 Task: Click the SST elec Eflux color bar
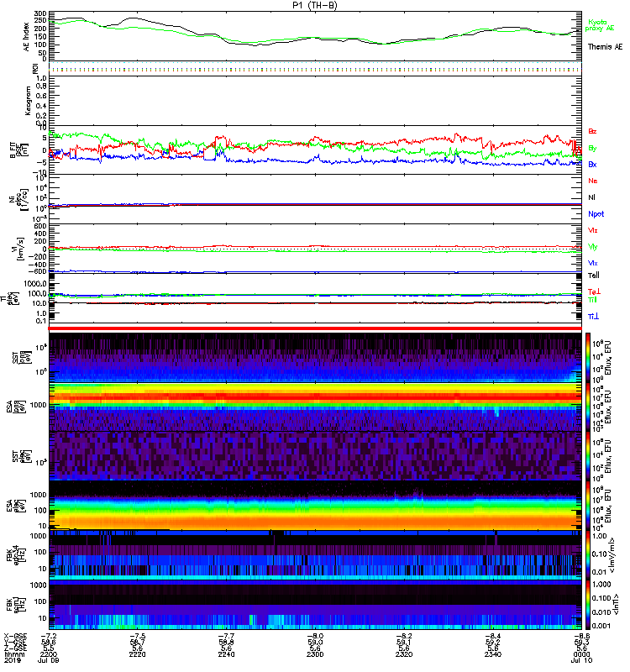pos(587,456)
